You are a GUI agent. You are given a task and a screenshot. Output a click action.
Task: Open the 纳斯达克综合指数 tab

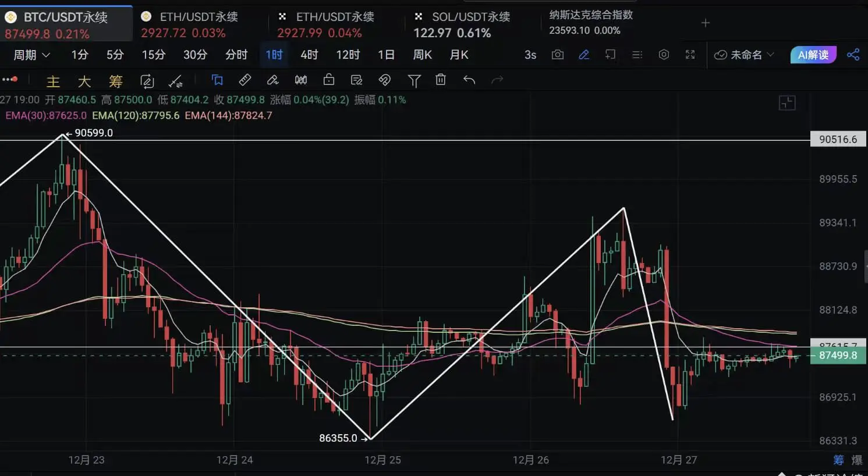click(x=591, y=22)
